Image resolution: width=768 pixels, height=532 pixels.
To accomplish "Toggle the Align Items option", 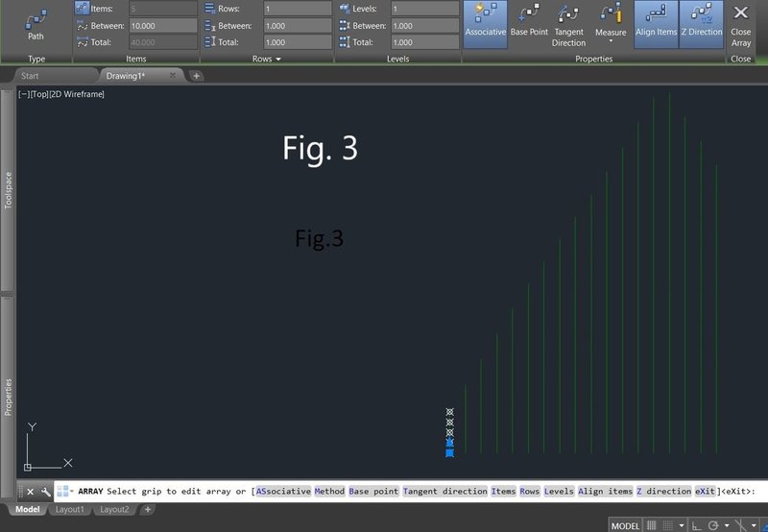I will (656, 23).
